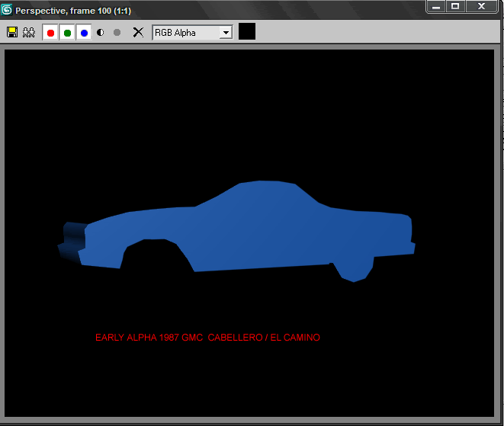Minimize the rendered frame window
This screenshot has height=426, width=504.
pos(436,6)
